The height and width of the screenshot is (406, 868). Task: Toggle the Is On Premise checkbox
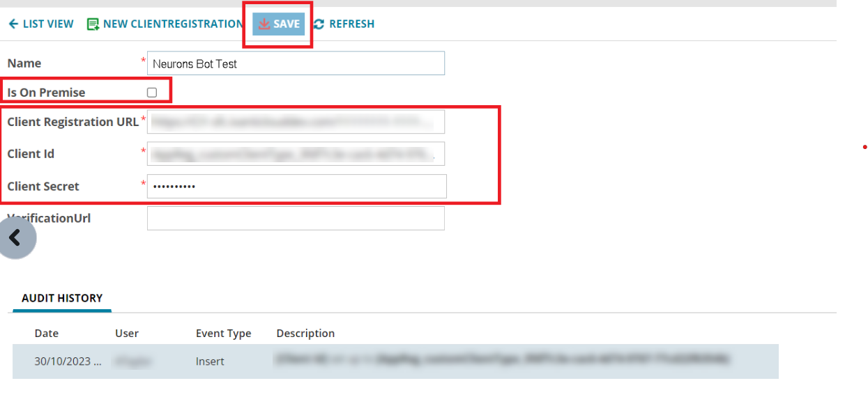(x=152, y=92)
